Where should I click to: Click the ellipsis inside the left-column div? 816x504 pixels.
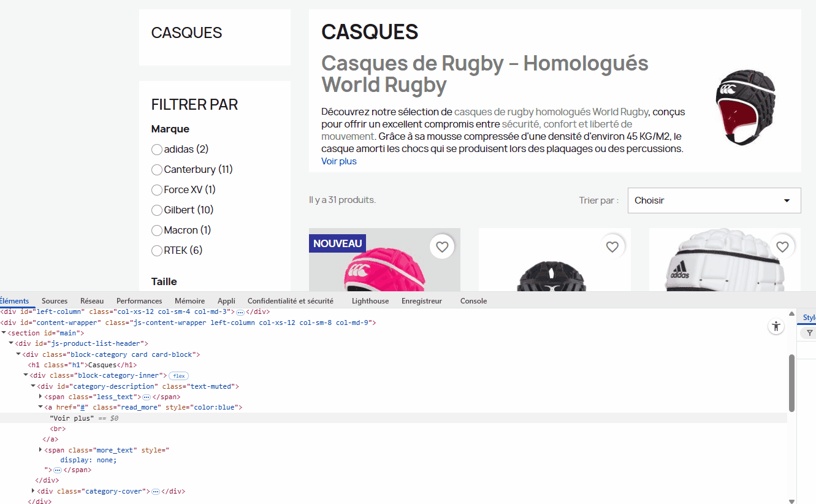(239, 311)
